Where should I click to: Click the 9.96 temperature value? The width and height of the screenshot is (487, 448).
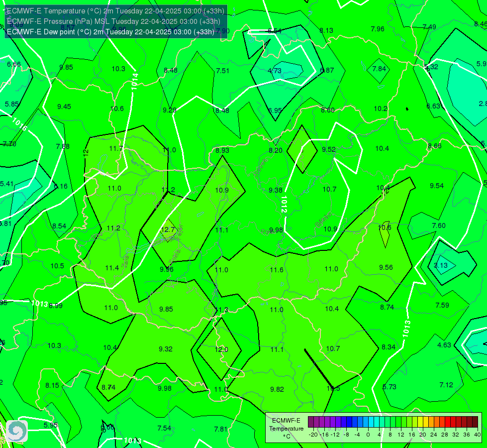coord(167,269)
